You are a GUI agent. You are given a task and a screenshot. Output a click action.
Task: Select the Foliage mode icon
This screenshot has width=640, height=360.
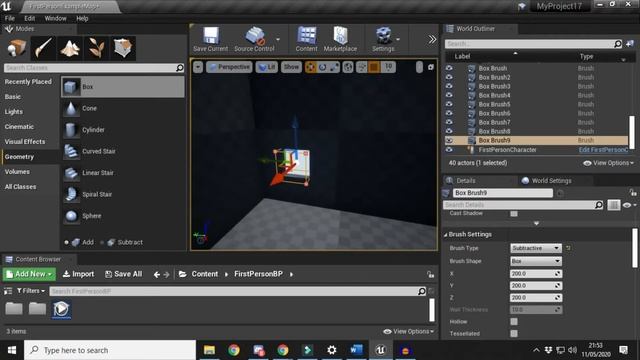(97, 48)
